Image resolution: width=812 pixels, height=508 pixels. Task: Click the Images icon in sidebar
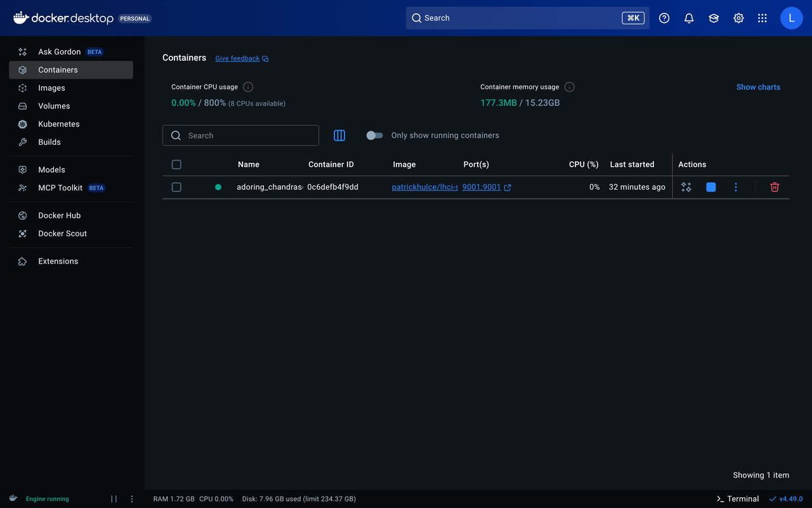(x=23, y=88)
